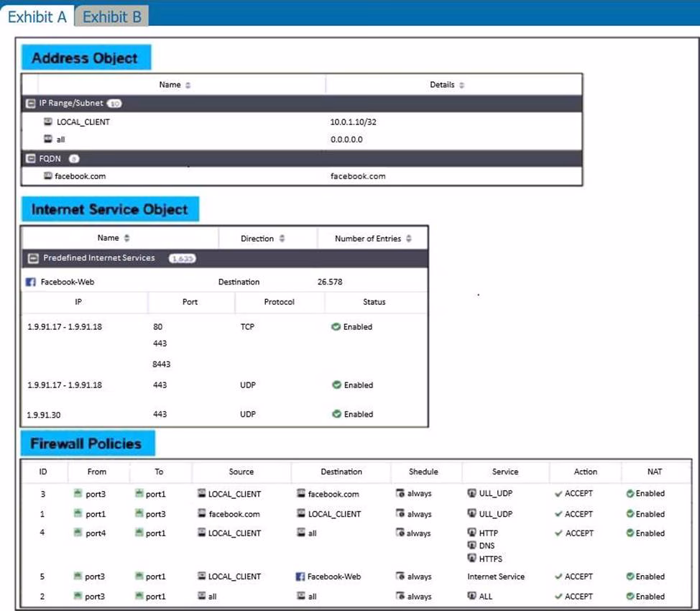
Task: Click the ALL service icon in policy 2
Action: 472,597
